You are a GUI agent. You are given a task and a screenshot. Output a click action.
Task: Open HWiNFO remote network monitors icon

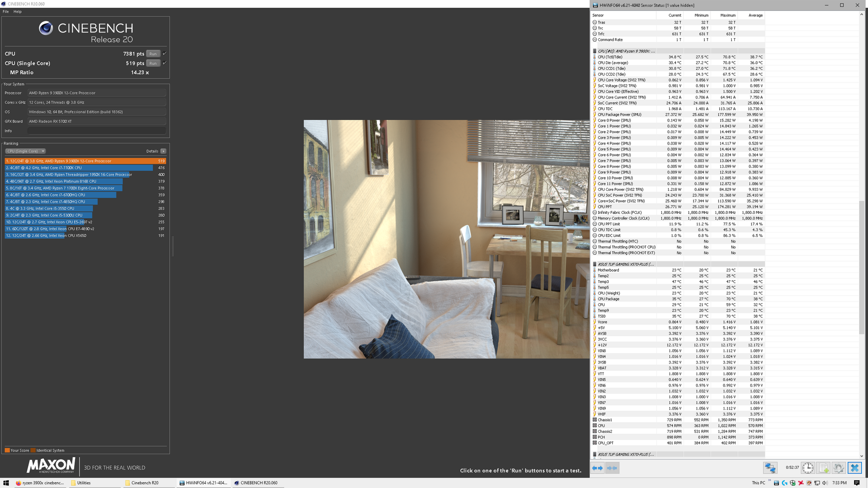[x=770, y=468]
